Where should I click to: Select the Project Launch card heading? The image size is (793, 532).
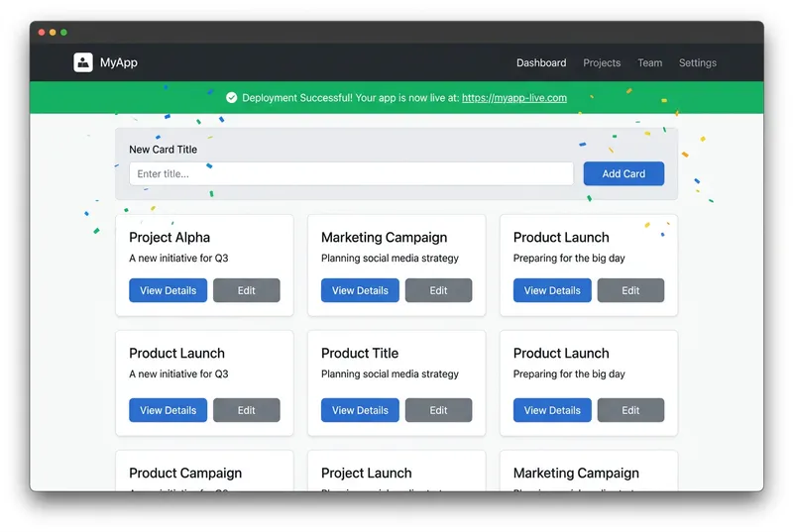point(366,474)
